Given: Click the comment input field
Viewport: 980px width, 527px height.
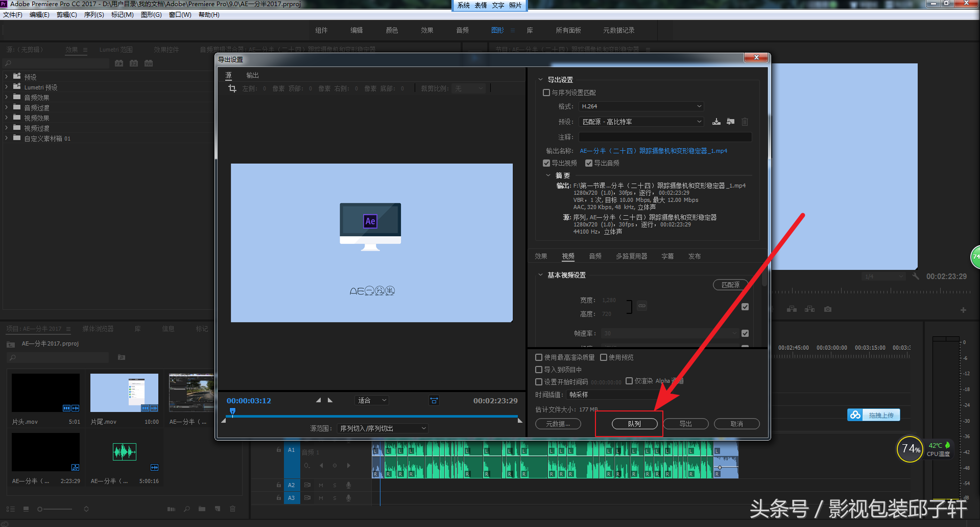Looking at the screenshot, I should [x=665, y=137].
